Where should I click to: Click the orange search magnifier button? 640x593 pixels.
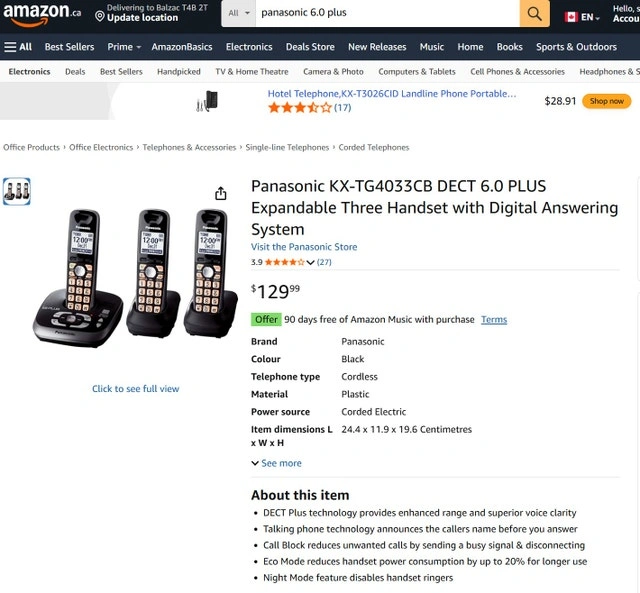pyautogui.click(x=534, y=13)
